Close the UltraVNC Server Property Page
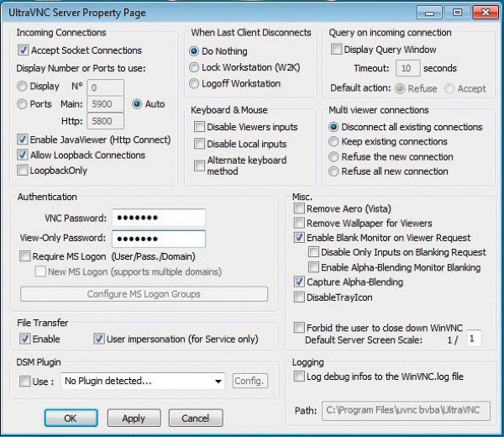The image size is (504, 437). tap(486, 13)
